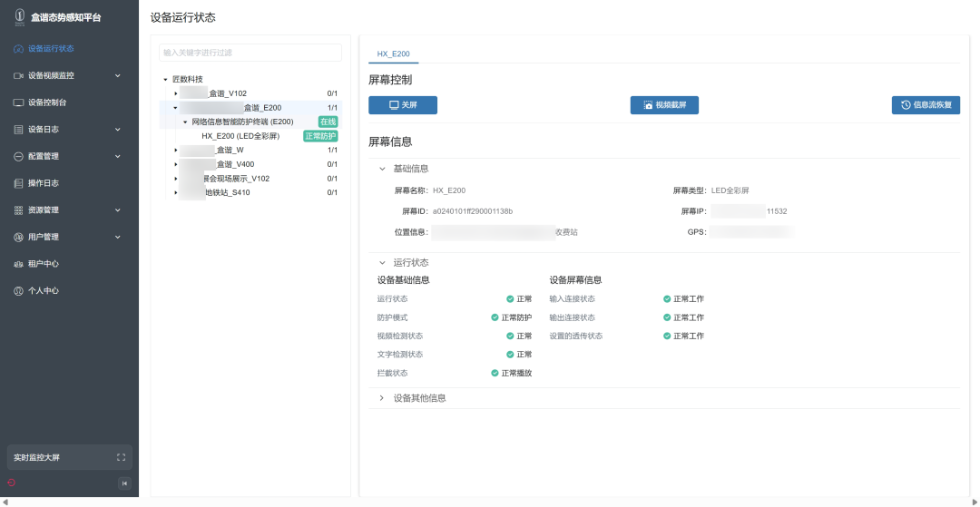
Task: Expand the 设备日志 submenu arrow
Action: pos(117,130)
